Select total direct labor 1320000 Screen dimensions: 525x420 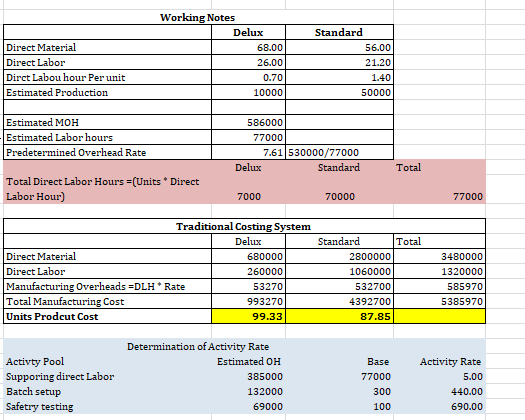pos(462,272)
